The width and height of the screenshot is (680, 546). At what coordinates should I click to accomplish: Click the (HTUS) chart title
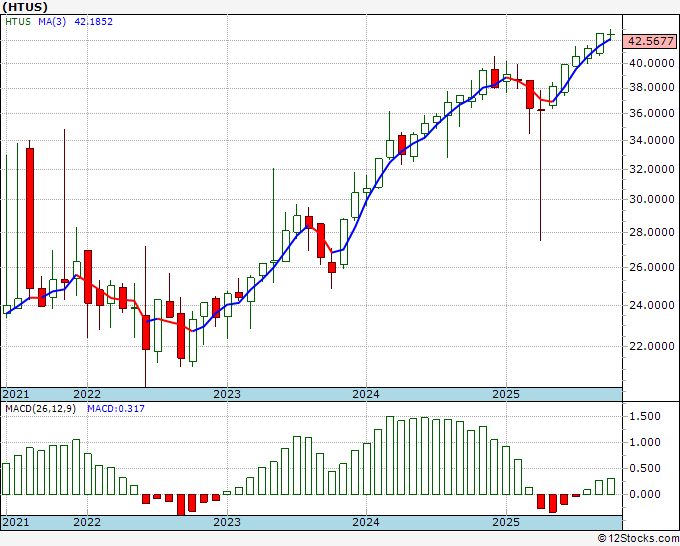pos(25,7)
